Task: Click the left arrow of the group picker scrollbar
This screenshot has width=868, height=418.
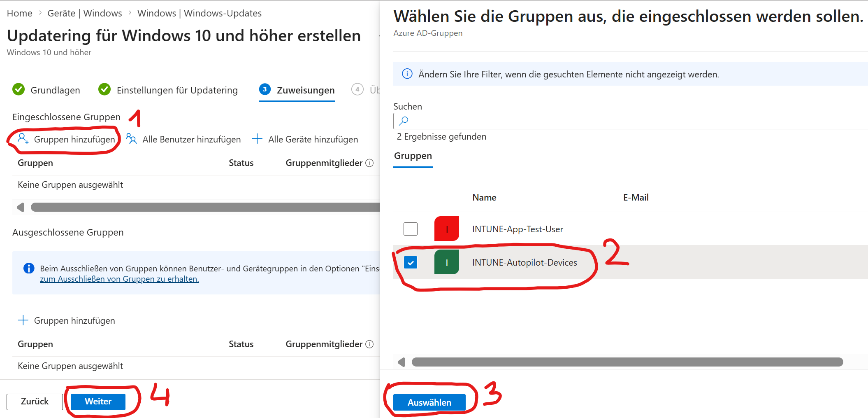Action: point(402,362)
